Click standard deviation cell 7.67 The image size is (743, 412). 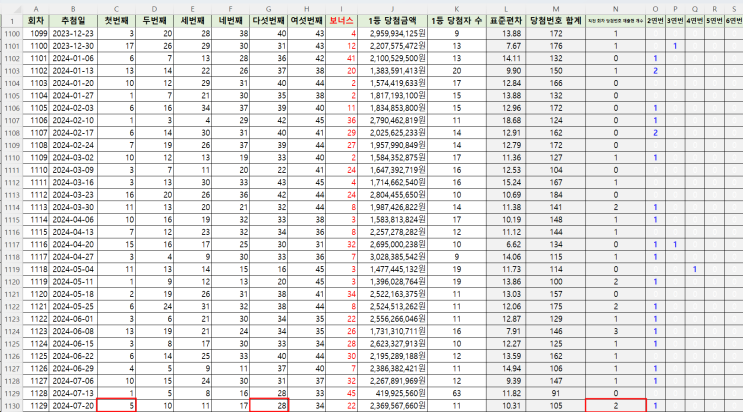(506, 46)
